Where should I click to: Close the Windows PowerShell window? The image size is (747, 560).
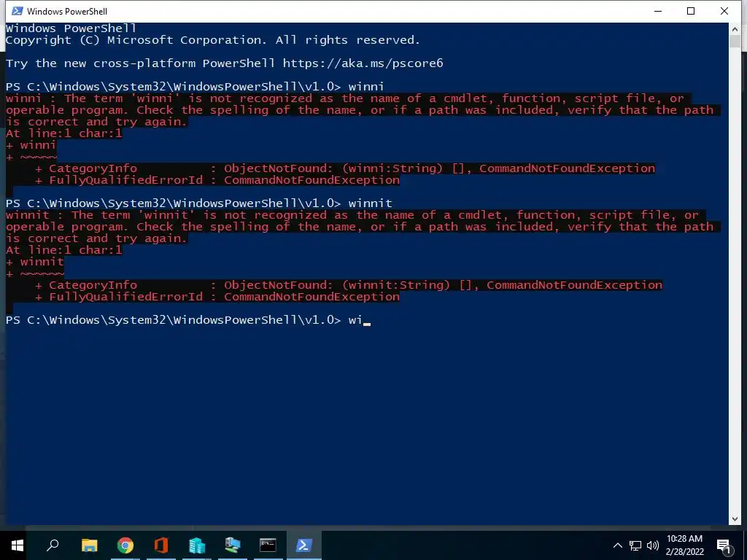[x=724, y=11]
